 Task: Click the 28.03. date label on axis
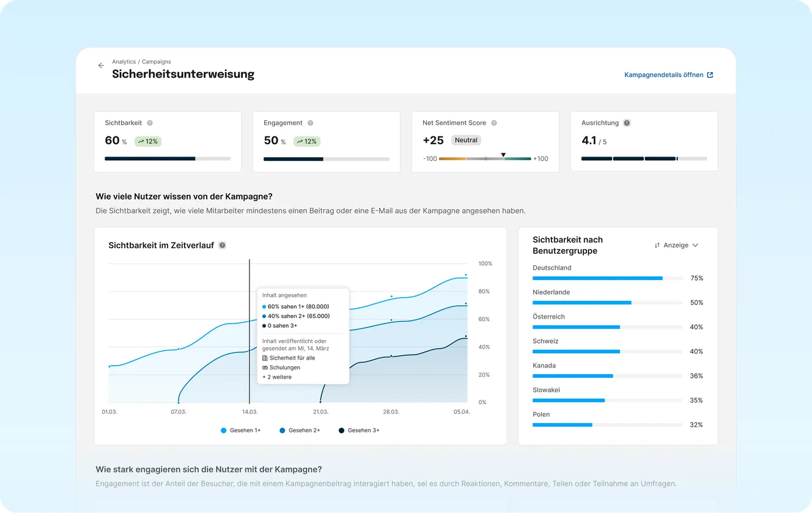point(391,412)
